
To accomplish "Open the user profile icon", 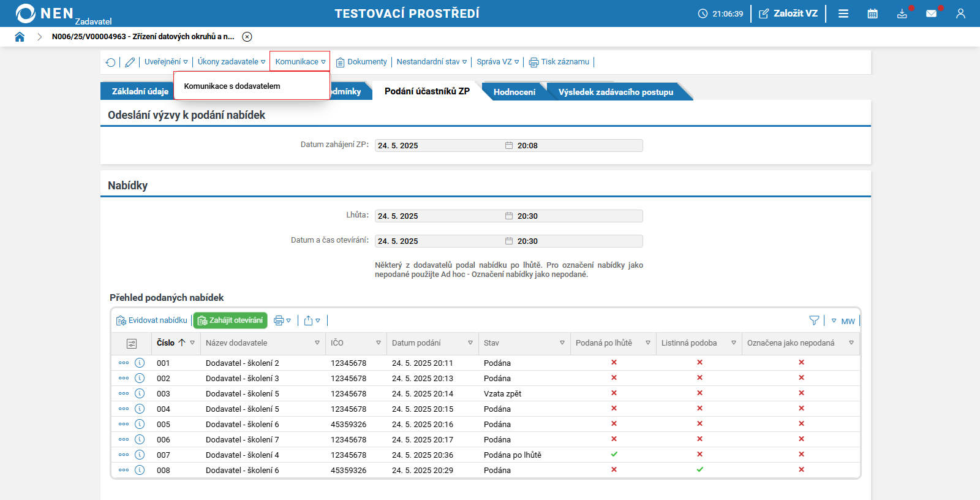I will click(960, 13).
